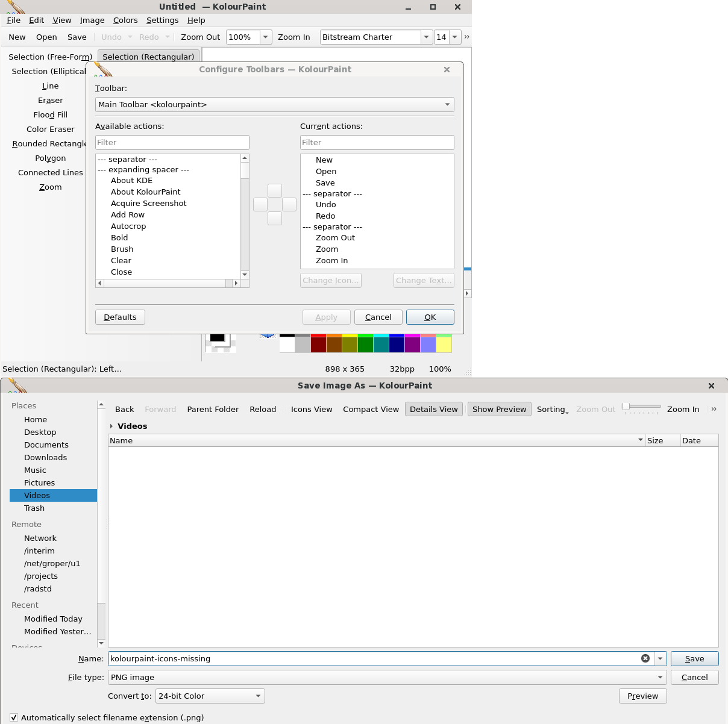Image resolution: width=728 pixels, height=724 pixels.
Task: Open the File menu
Action: [x=13, y=20]
